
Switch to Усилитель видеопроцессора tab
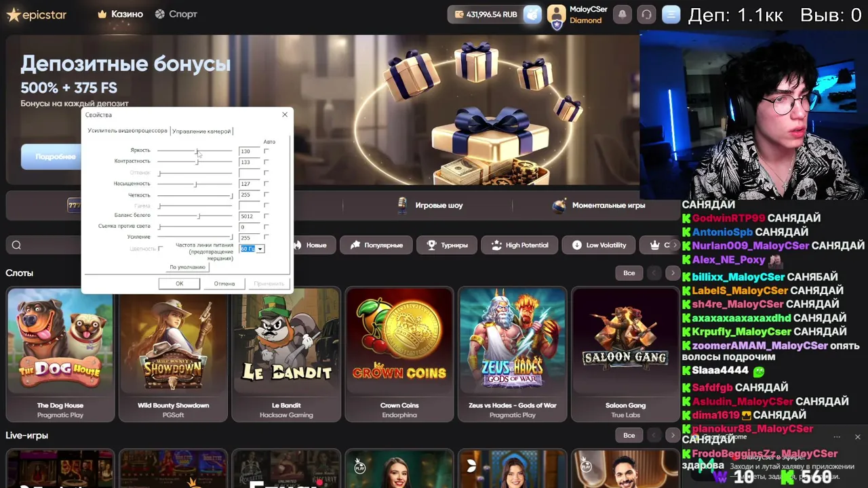tap(127, 131)
